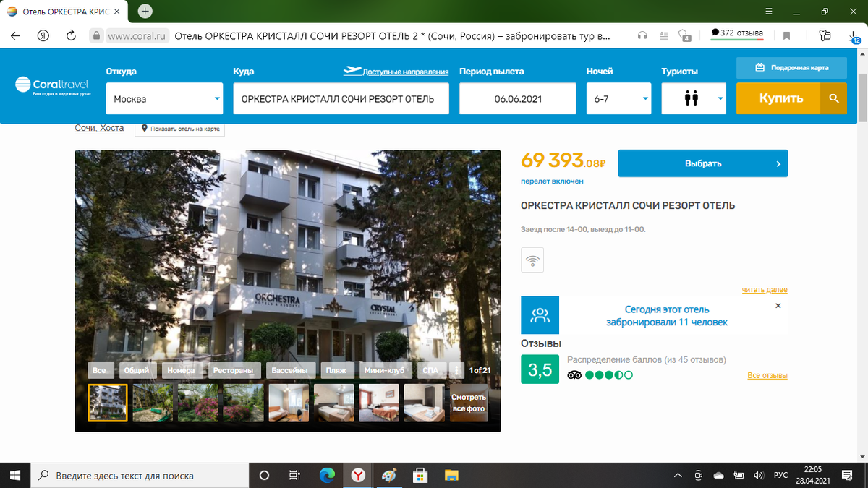Open Yandex home via the Я icon
Screen dimensions: 868x488
(x=43, y=35)
